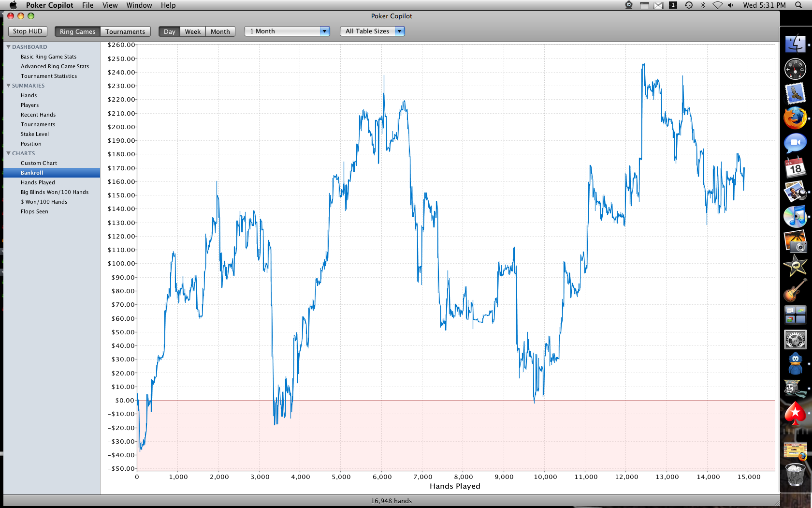Open the Custom Chart
Image resolution: width=812 pixels, height=508 pixels.
39,163
